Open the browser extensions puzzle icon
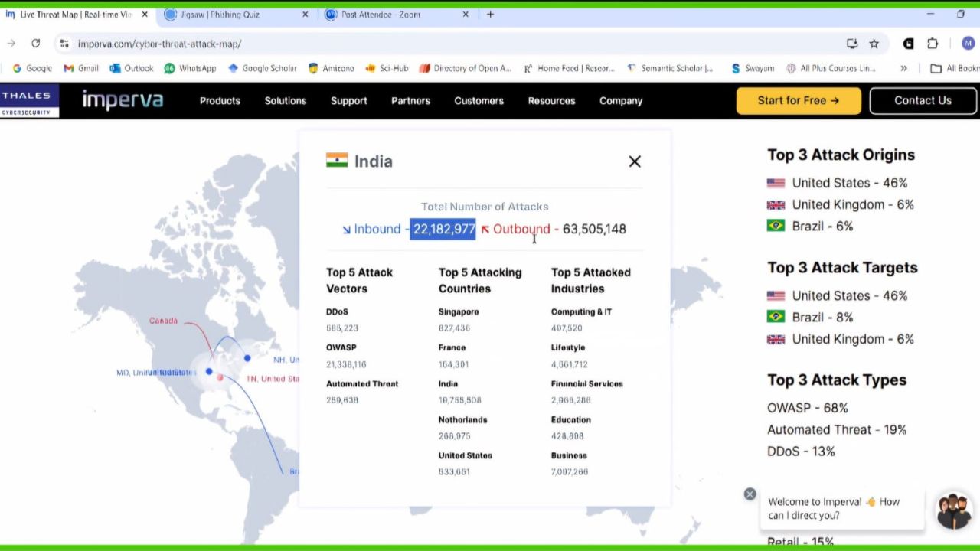This screenshot has width=980, height=551. point(932,44)
